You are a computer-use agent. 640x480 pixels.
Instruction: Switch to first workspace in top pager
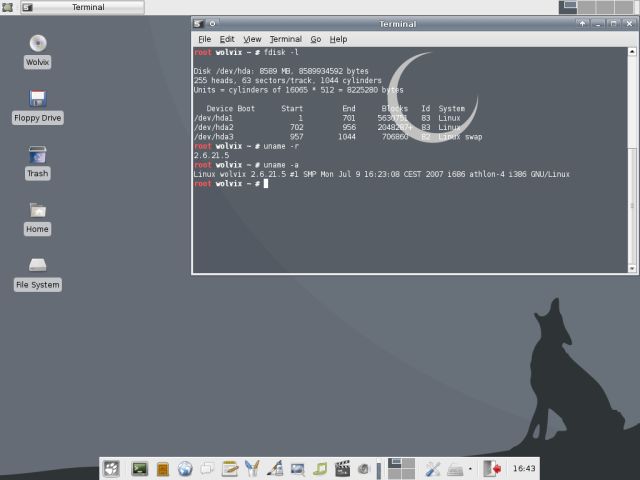click(x=568, y=7)
